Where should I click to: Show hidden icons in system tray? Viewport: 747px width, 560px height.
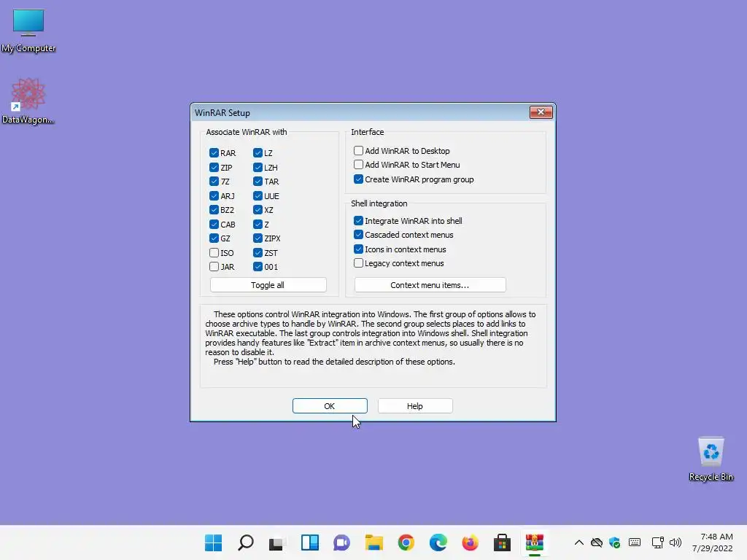click(x=578, y=542)
